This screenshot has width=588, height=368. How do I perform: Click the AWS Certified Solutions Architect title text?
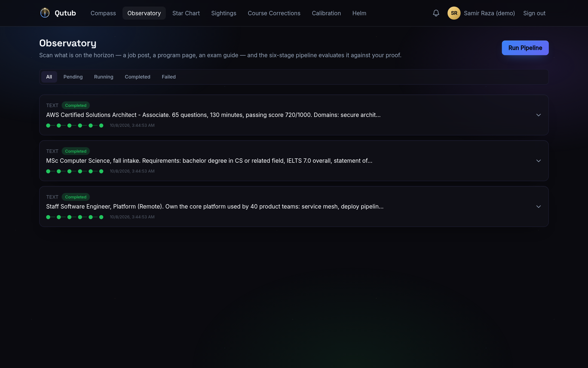click(x=213, y=115)
